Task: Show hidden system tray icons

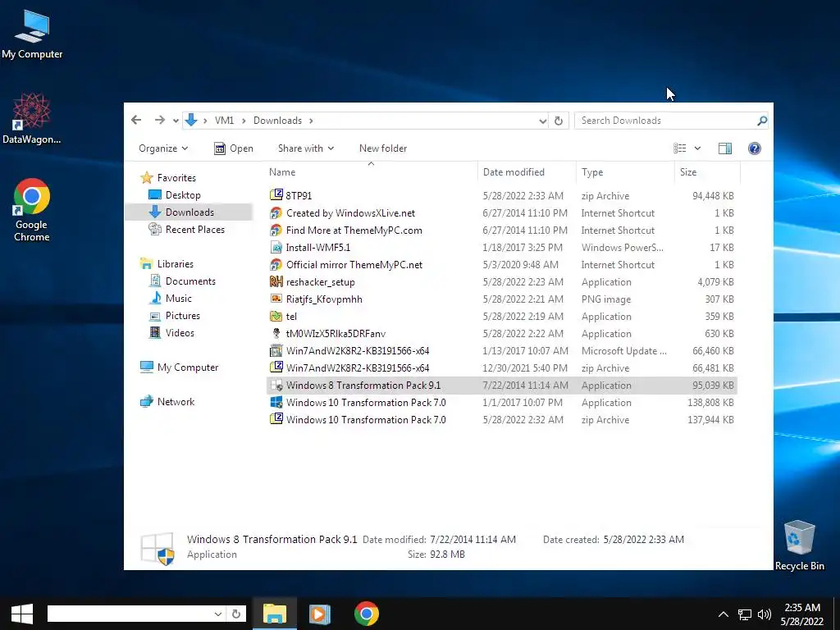Action: [x=724, y=614]
